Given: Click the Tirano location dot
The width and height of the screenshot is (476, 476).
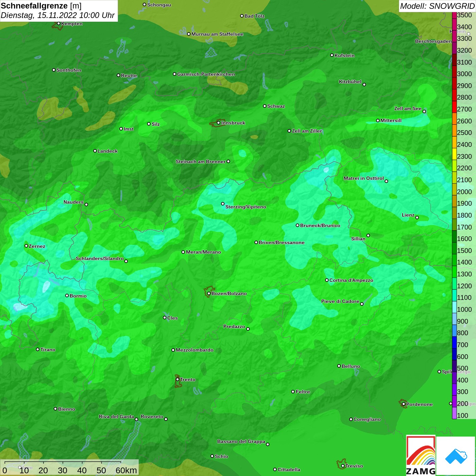Looking at the screenshot, I should click(38, 349).
